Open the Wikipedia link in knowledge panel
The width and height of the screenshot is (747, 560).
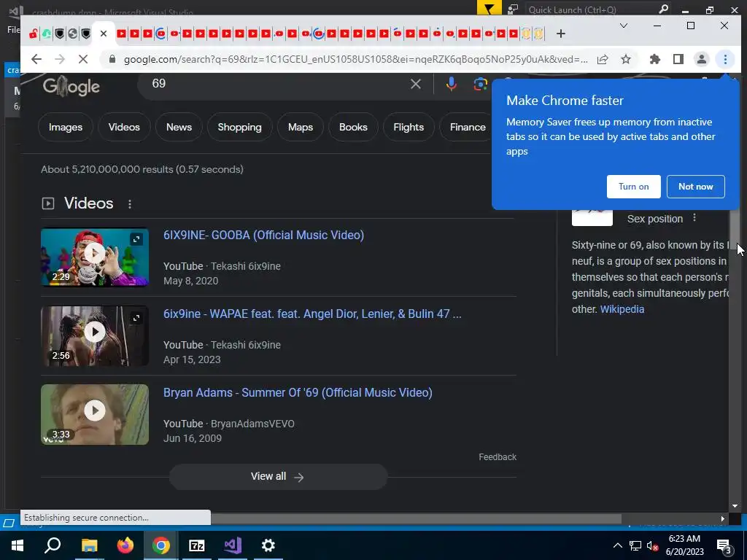[622, 309]
